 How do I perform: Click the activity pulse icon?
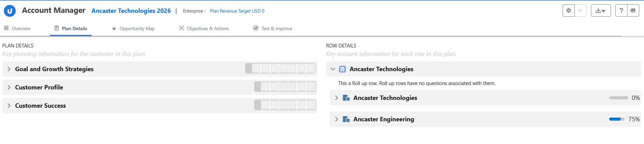[x=580, y=11]
